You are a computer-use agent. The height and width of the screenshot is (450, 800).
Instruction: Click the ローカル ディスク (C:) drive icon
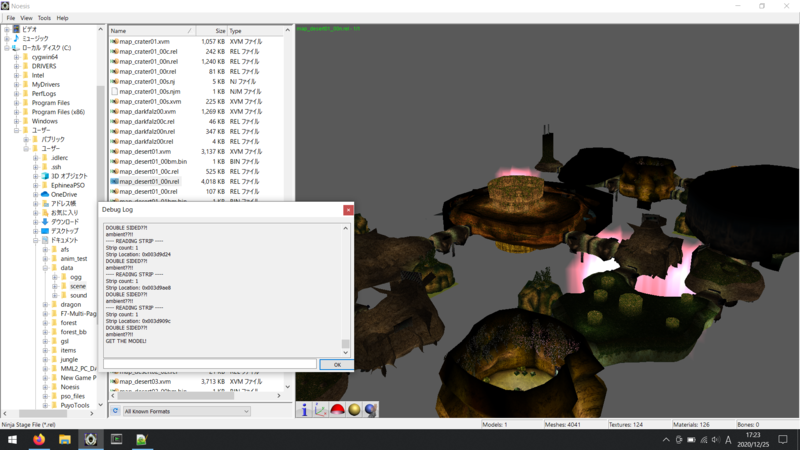coord(16,47)
